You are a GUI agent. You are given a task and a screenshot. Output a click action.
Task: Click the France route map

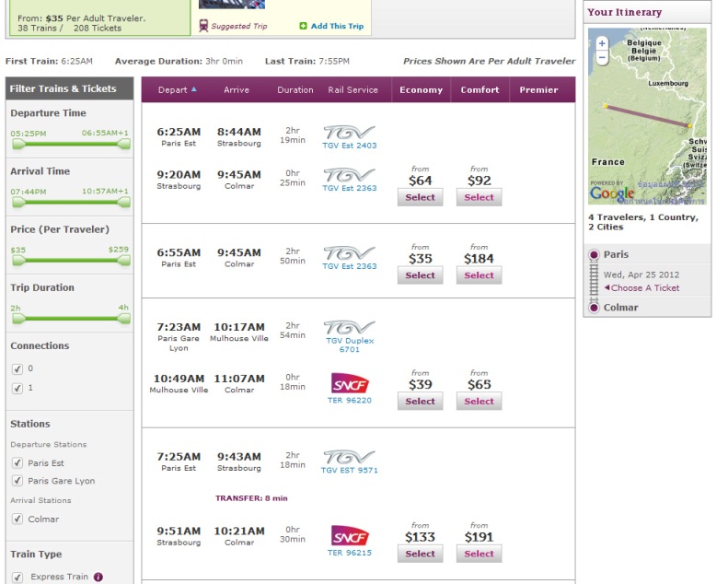647,116
